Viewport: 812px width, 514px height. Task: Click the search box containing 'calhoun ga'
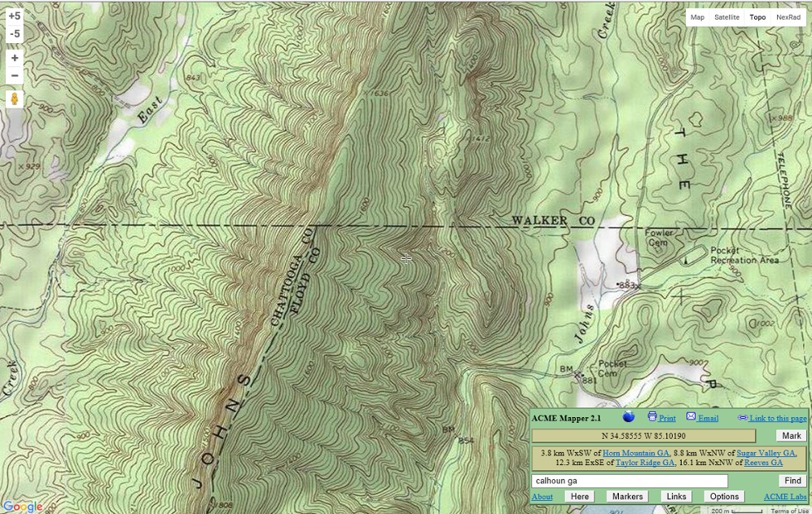click(x=630, y=481)
